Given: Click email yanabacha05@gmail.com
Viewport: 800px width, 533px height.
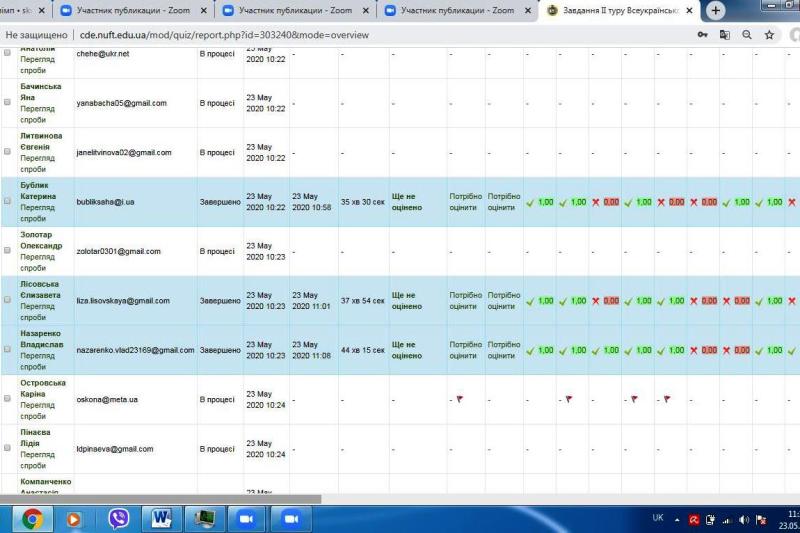Looking at the screenshot, I should (121, 103).
